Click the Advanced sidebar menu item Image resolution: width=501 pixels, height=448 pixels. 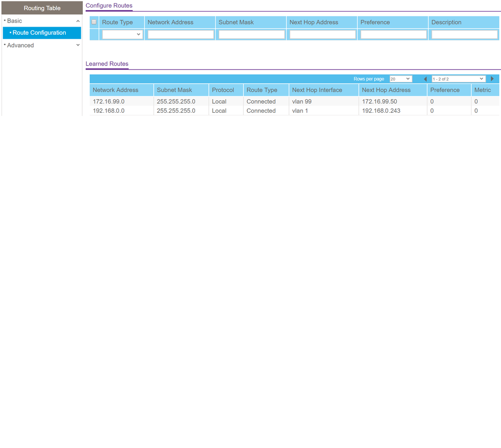coord(21,45)
